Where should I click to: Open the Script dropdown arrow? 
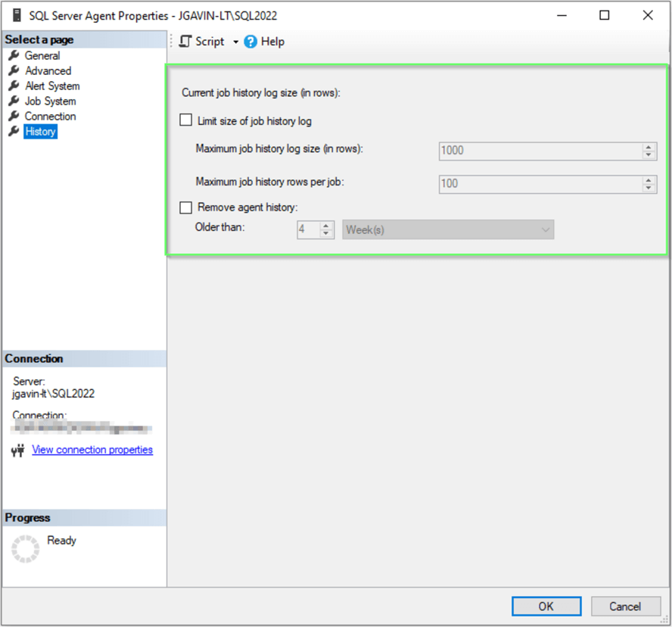[x=235, y=42]
